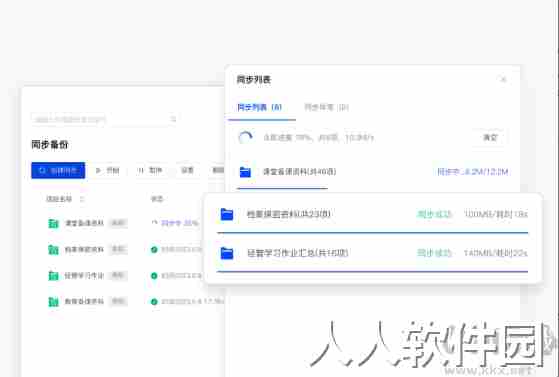The width and height of the screenshot is (559, 377).
Task: Click the green 同步成功 status beside 档案保密资料
Action: [434, 214]
